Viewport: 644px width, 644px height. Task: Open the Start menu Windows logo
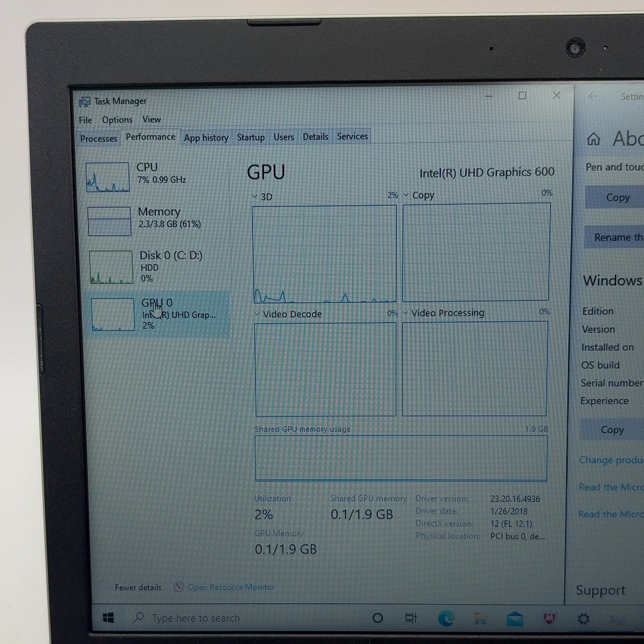pyautogui.click(x=109, y=618)
